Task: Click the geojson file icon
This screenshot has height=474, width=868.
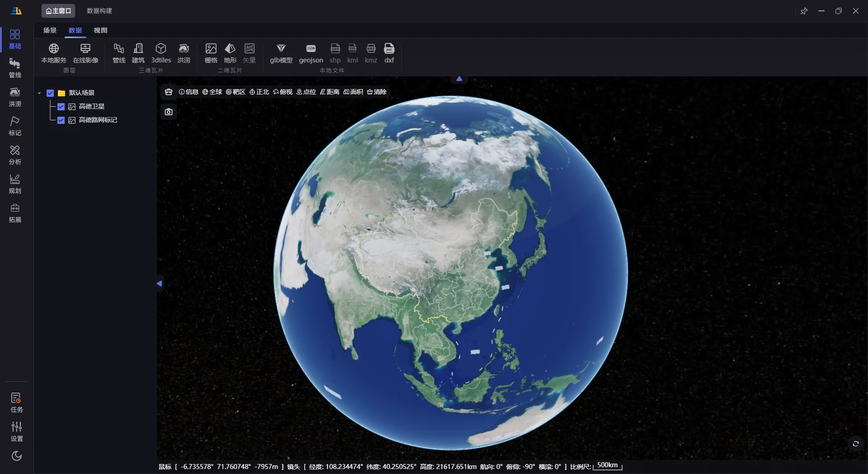Action: point(311,49)
